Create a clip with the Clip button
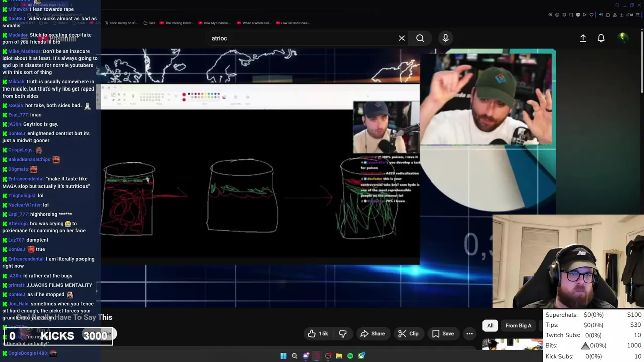Screen dimensions: 644x362 [x=408, y=334]
